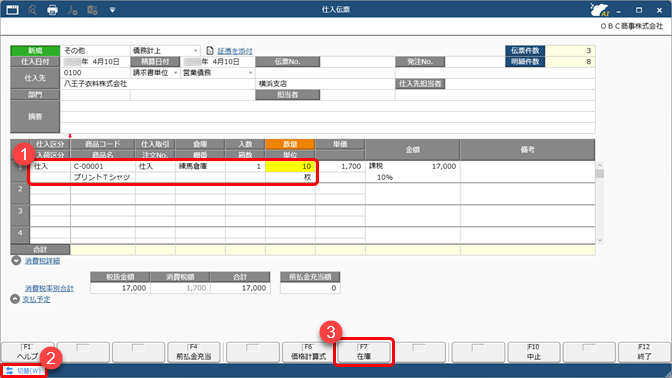Click the AI assistant icon at top right

(599, 9)
